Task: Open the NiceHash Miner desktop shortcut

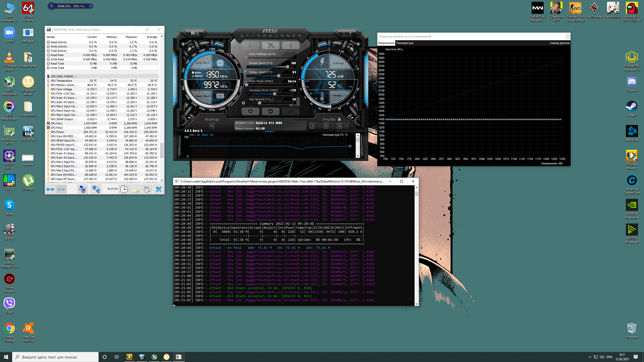Action: coord(28,86)
